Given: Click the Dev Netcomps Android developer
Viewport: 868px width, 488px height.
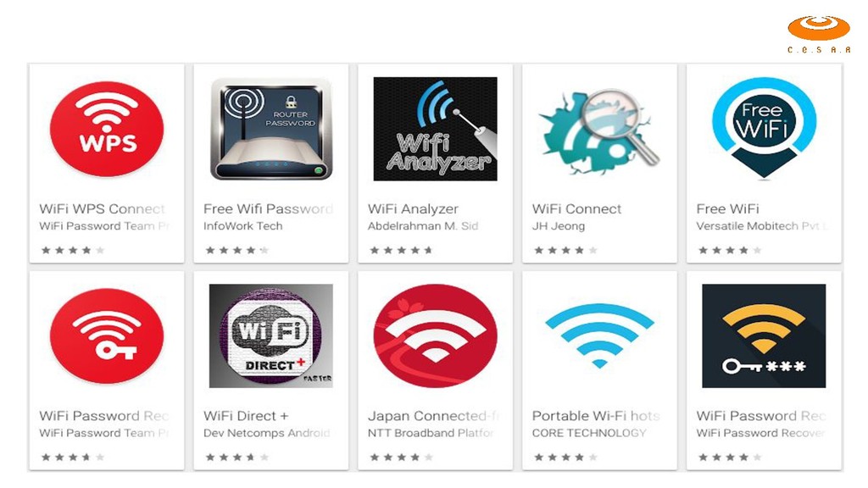Looking at the screenshot, I should pyautogui.click(x=267, y=433).
